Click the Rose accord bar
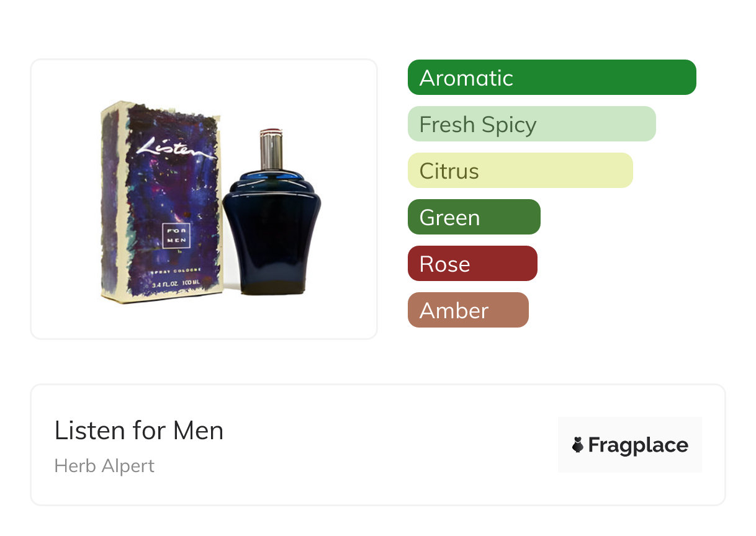This screenshot has height=536, width=756. tap(472, 264)
